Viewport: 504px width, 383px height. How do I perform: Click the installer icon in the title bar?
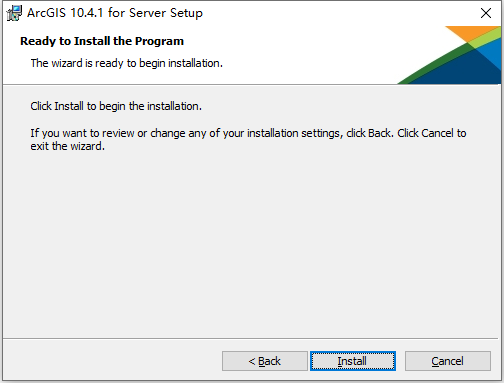coord(14,13)
